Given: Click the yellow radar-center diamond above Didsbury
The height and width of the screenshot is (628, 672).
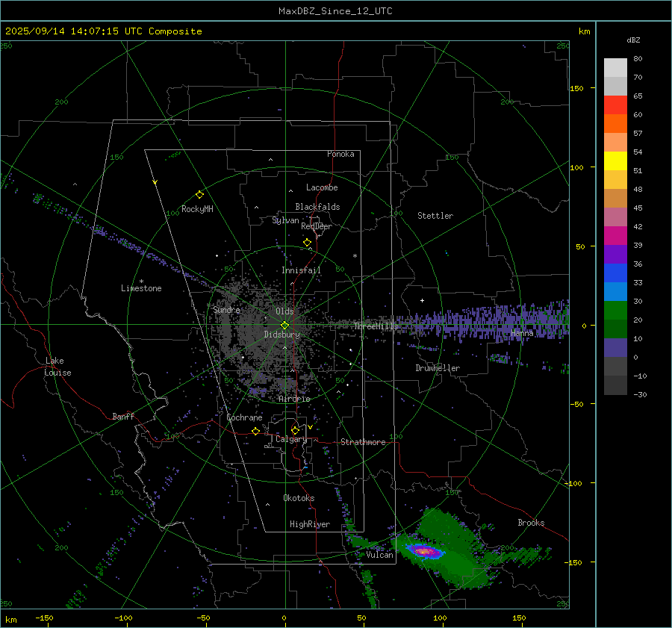Looking at the screenshot, I should (x=284, y=326).
